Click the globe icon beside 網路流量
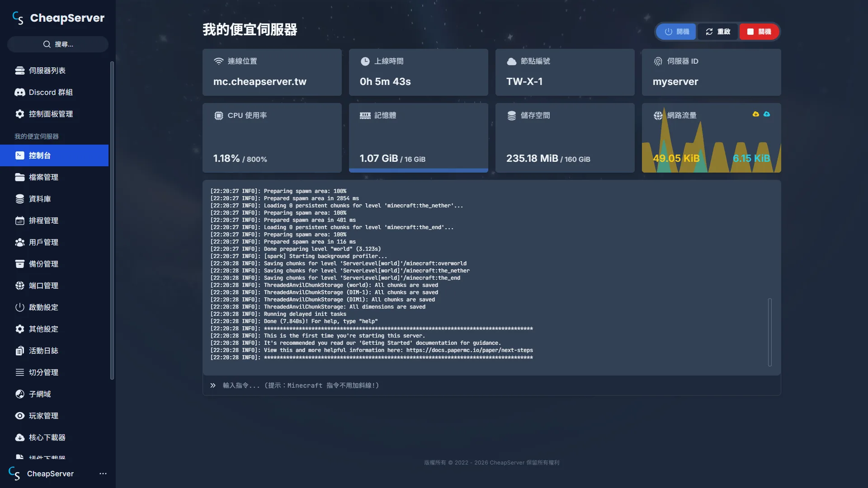This screenshot has width=868, height=488. click(x=658, y=115)
